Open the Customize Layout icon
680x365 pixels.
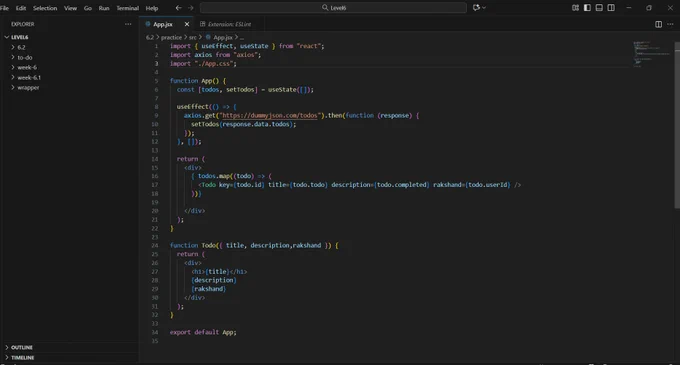[x=575, y=8]
